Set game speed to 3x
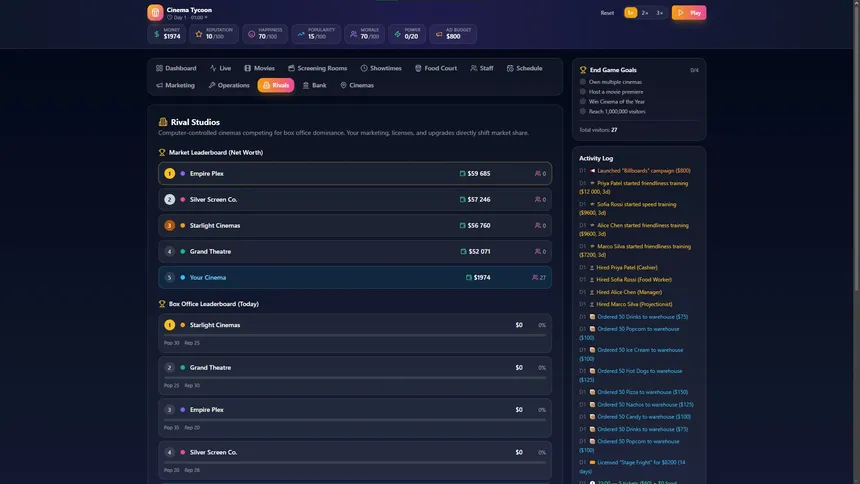This screenshot has height=484, width=860. coord(660,13)
